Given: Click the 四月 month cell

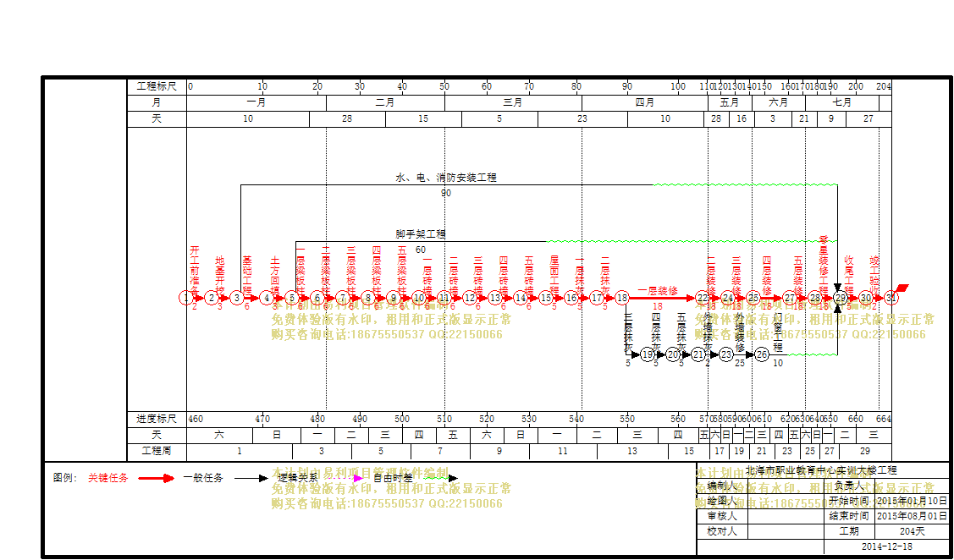Looking at the screenshot, I should [x=644, y=102].
